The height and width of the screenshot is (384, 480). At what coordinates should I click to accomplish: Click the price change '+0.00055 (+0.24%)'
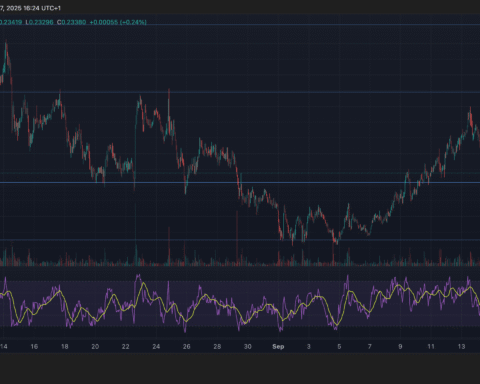118,22
